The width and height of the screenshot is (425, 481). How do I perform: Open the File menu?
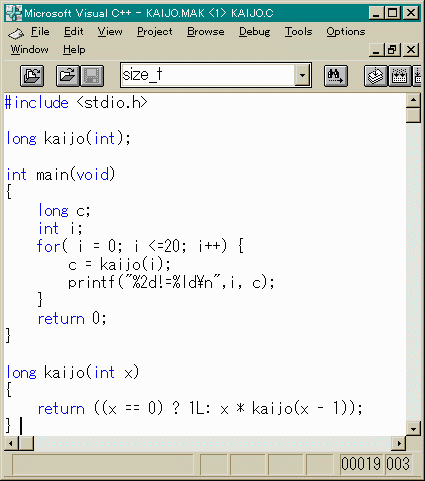click(40, 32)
